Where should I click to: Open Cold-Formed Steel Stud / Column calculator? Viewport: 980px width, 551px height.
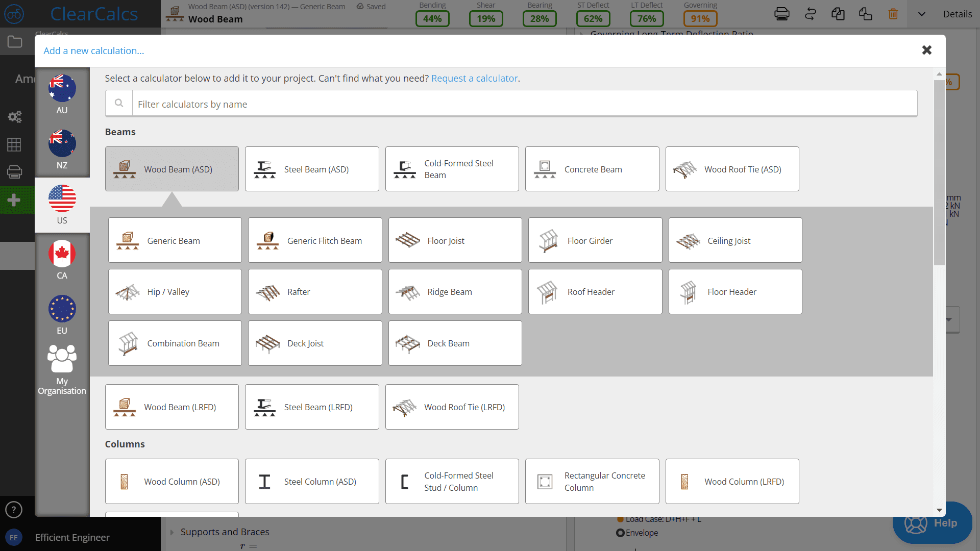point(452,481)
